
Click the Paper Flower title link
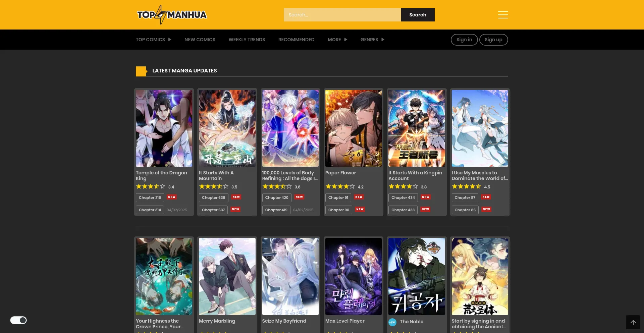340,173
